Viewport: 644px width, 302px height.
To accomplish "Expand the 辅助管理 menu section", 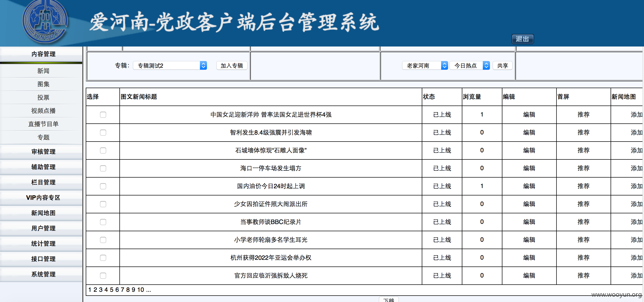I will click(x=41, y=167).
